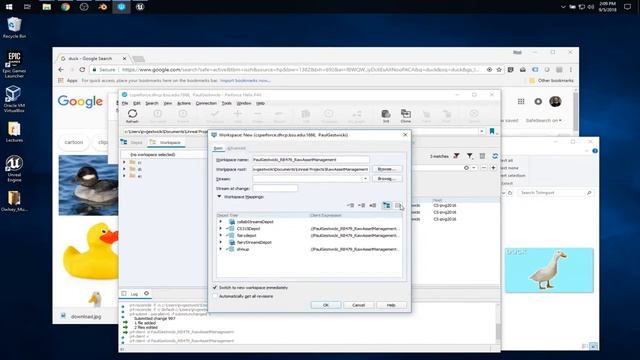Switch workspace mappings to text view icon
640x360 pixels.
(x=398, y=205)
